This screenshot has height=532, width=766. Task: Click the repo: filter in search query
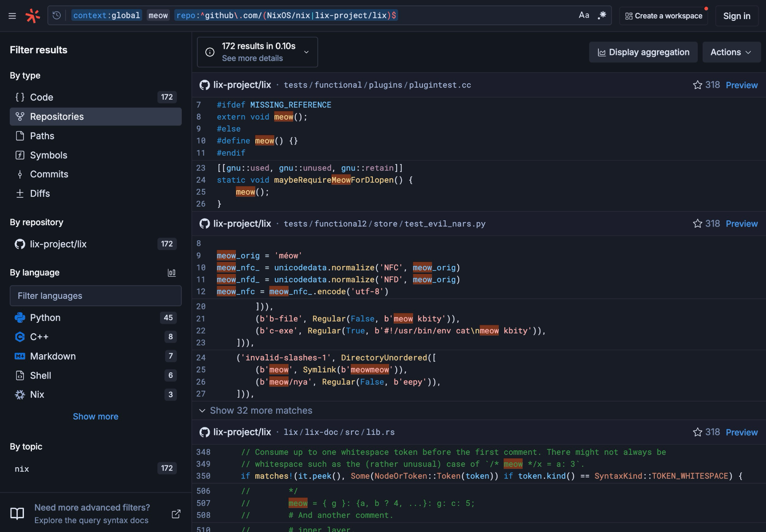coord(286,16)
